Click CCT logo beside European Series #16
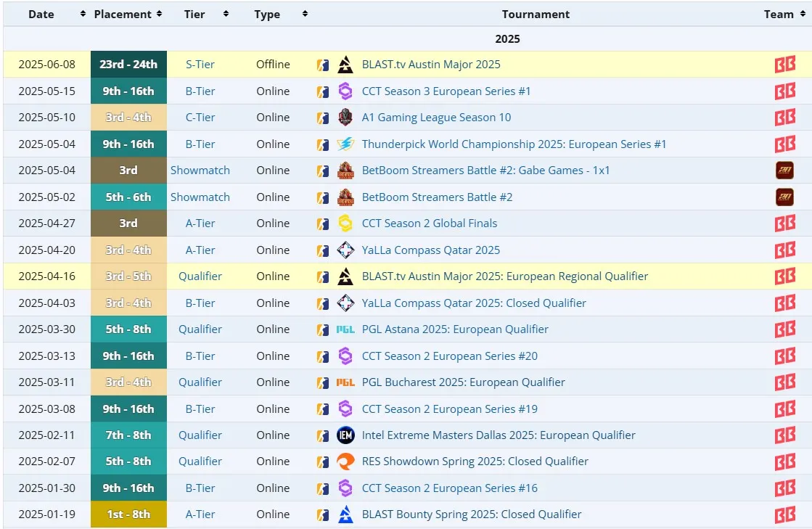 coord(345,488)
